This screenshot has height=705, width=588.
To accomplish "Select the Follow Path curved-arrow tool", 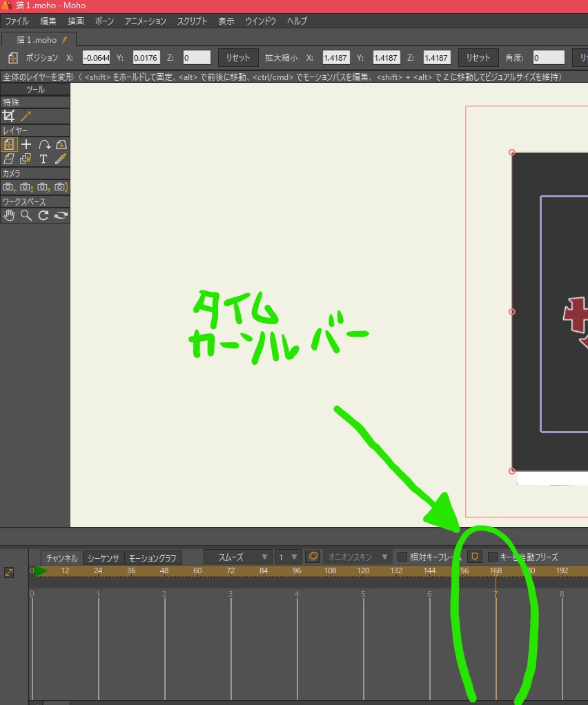I will click(x=43, y=144).
